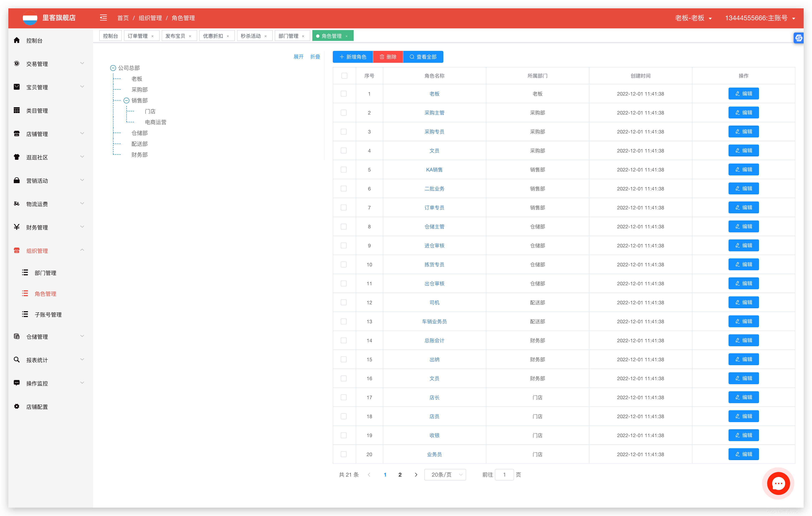Open 部门管理 in the sidebar submenu
The width and height of the screenshot is (812, 516).
click(45, 273)
